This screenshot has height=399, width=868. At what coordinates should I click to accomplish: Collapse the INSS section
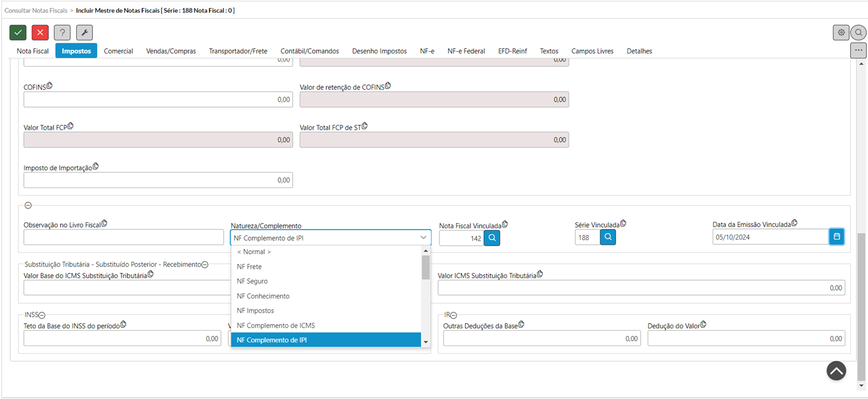[x=43, y=315]
